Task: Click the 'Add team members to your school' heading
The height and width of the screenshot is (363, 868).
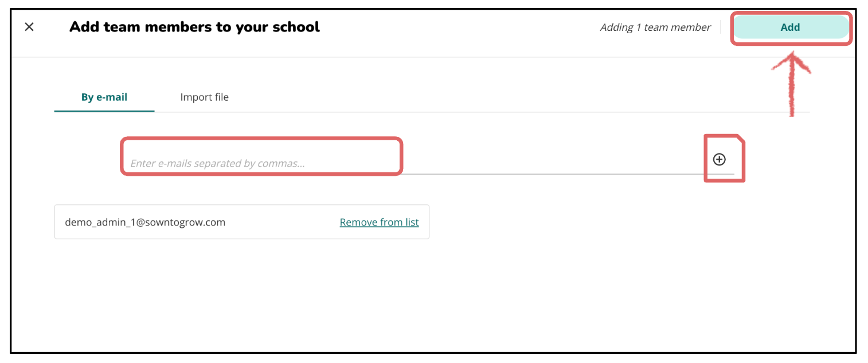Action: [x=194, y=27]
